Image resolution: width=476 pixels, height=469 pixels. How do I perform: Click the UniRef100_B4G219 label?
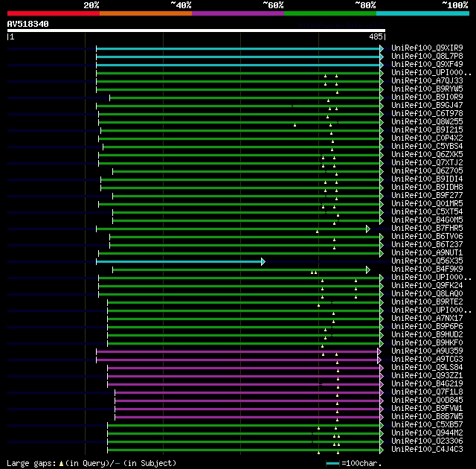[x=427, y=384]
